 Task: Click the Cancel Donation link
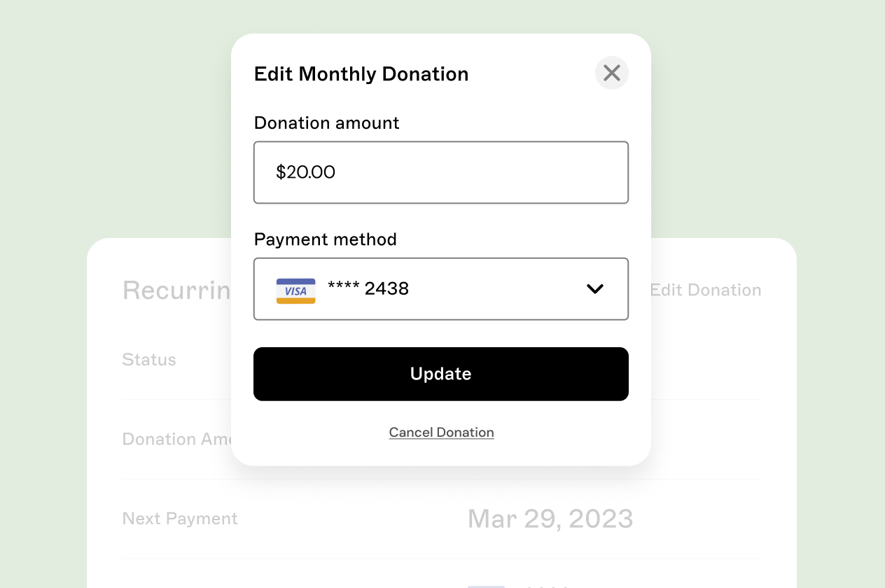click(441, 433)
